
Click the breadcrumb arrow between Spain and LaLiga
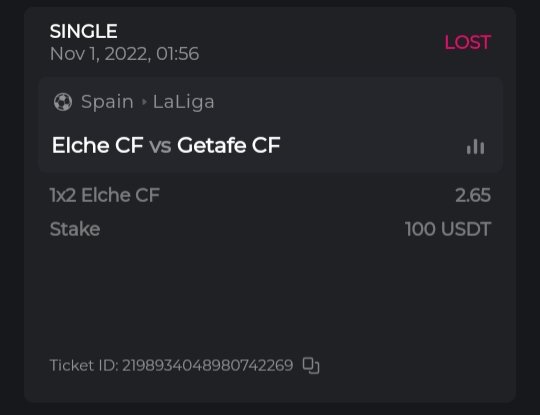(144, 102)
